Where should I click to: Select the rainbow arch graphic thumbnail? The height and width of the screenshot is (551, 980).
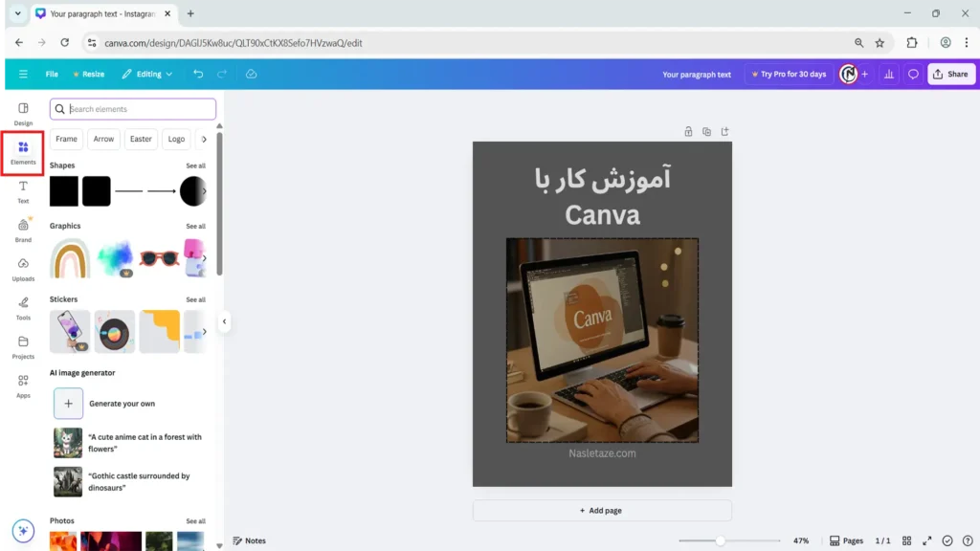click(70, 258)
